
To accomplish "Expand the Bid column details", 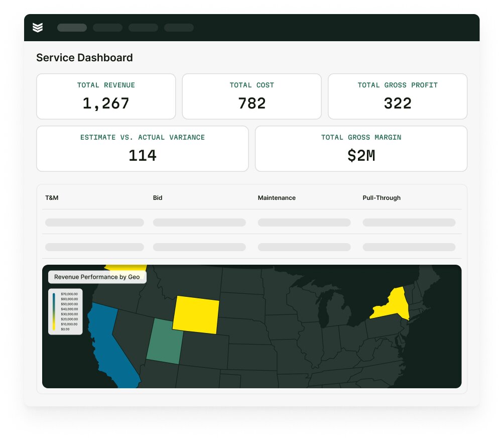I will 158,198.
